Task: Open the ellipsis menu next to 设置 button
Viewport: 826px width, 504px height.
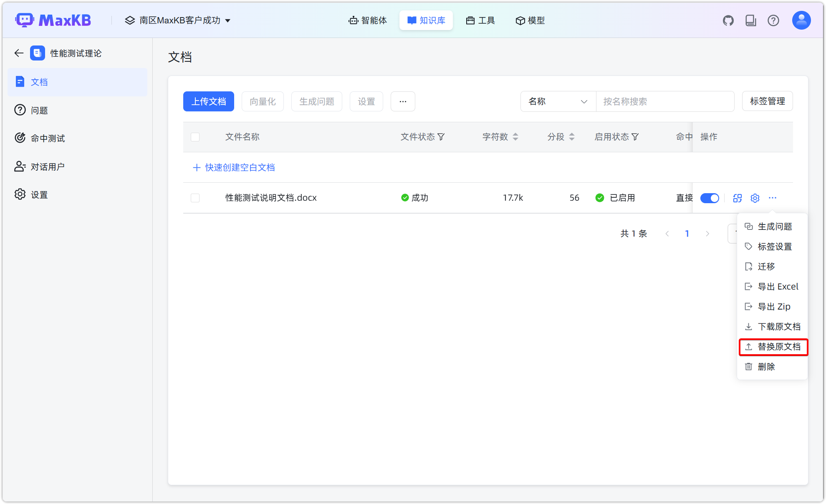Action: [402, 101]
